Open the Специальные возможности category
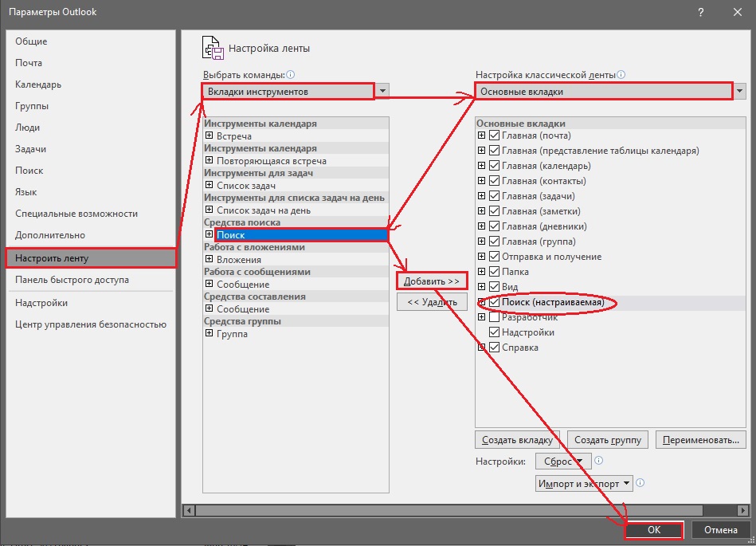 click(91, 214)
